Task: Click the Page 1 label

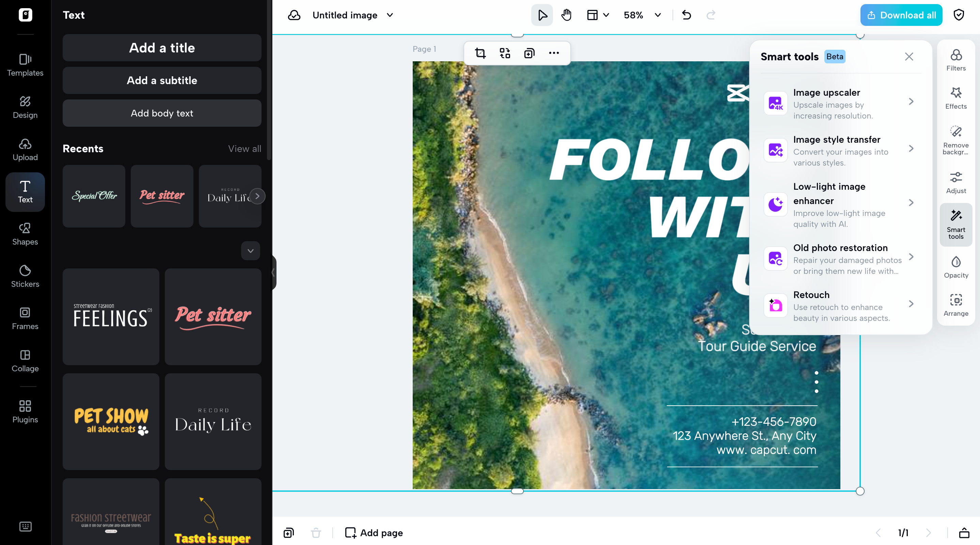Action: click(424, 49)
